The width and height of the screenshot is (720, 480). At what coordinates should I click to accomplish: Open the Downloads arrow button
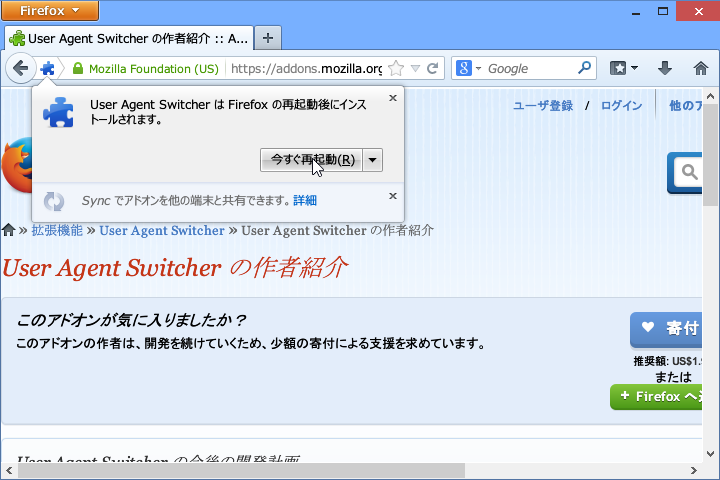[664, 68]
